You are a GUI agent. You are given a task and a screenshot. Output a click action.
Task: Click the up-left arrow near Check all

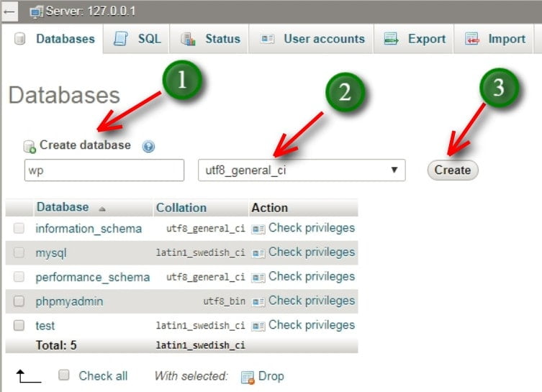tap(28, 376)
